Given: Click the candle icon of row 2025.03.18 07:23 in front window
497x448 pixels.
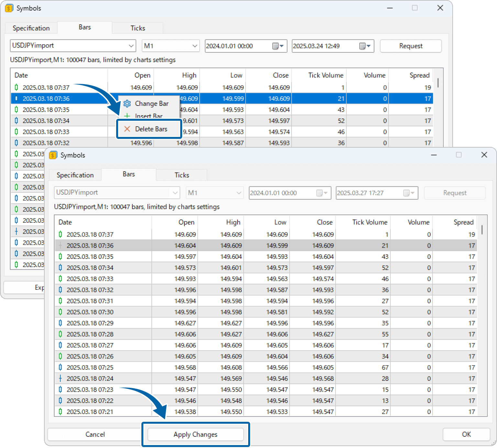Looking at the screenshot, I should coord(60,389).
